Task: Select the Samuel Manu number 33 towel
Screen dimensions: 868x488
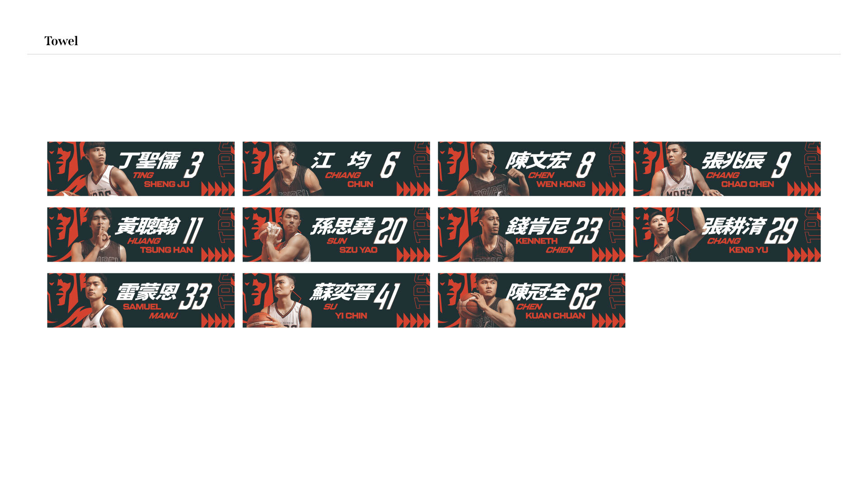Action: pyautogui.click(x=141, y=300)
